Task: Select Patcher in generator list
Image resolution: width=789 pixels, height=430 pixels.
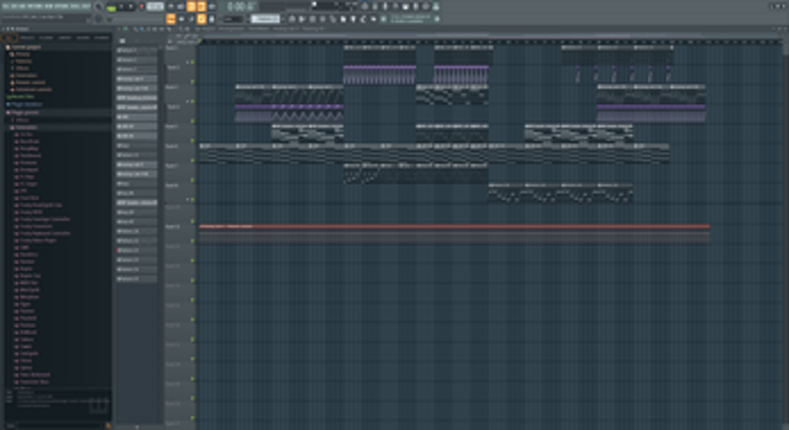Action: click(x=27, y=311)
